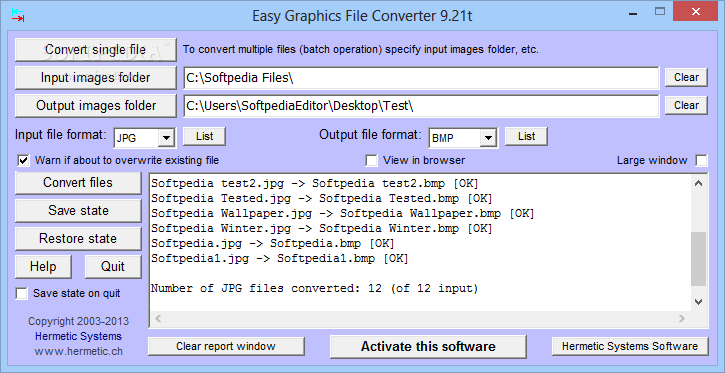Click report scrollbar down arrow

(699, 302)
